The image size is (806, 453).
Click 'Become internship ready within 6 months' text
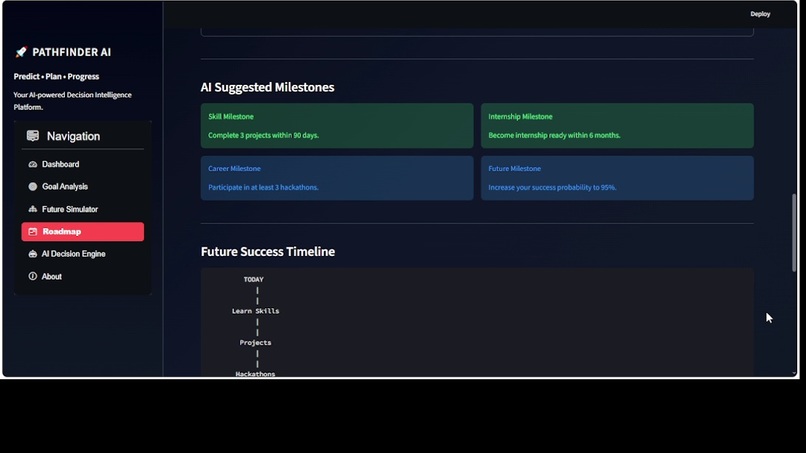pos(554,135)
